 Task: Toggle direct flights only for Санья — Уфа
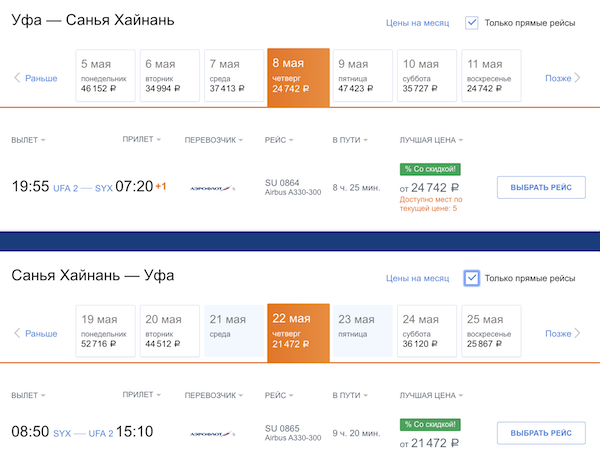pyautogui.click(x=472, y=278)
